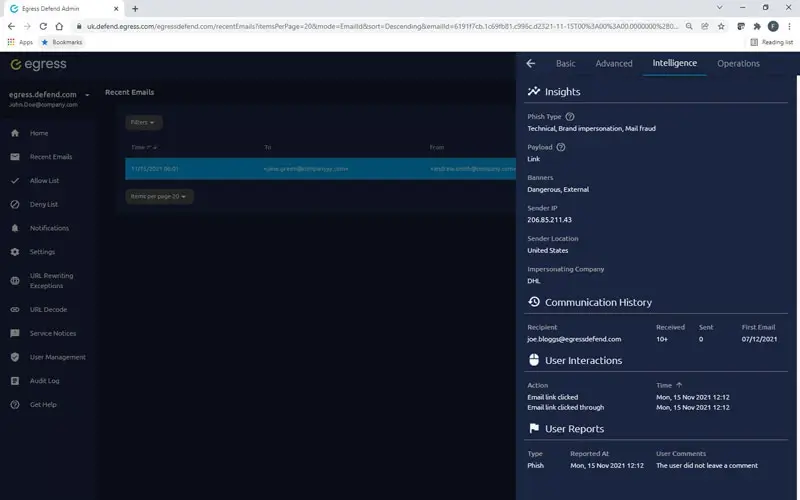Image resolution: width=800 pixels, height=500 pixels.
Task: Switch to the Operations tab
Action: (x=738, y=63)
